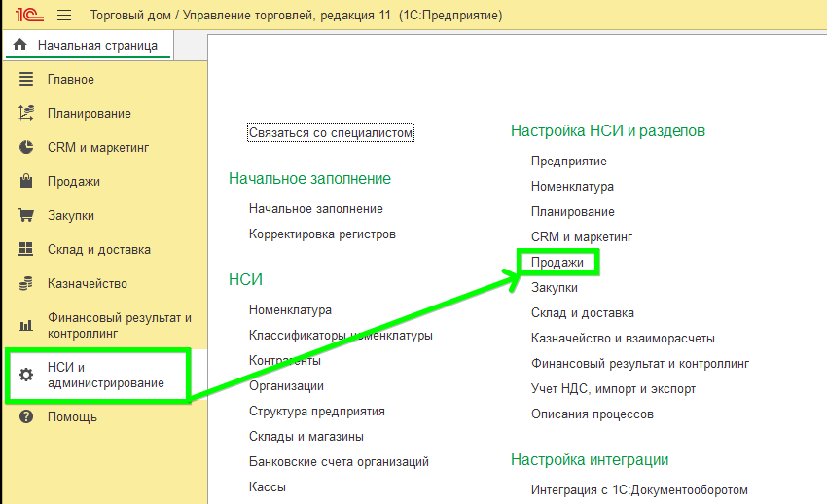
Task: Open the Планирование section in sidebar
Action: pyautogui.click(x=90, y=113)
